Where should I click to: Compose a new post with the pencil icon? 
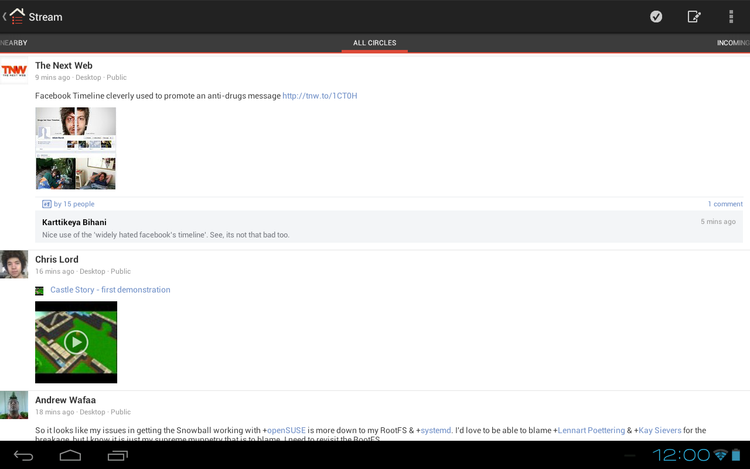pyautogui.click(x=694, y=16)
